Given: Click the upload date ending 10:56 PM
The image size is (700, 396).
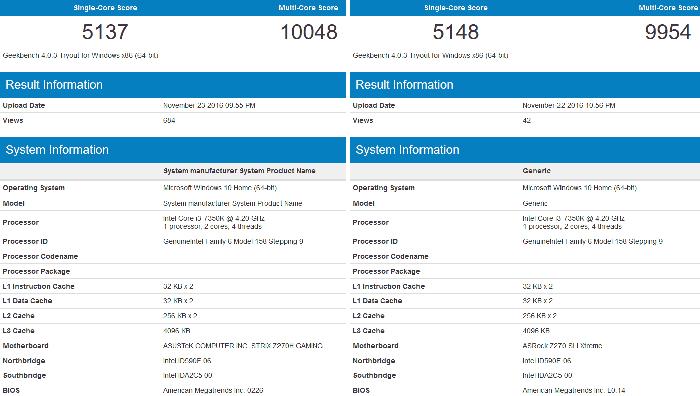Looking at the screenshot, I should click(569, 105).
